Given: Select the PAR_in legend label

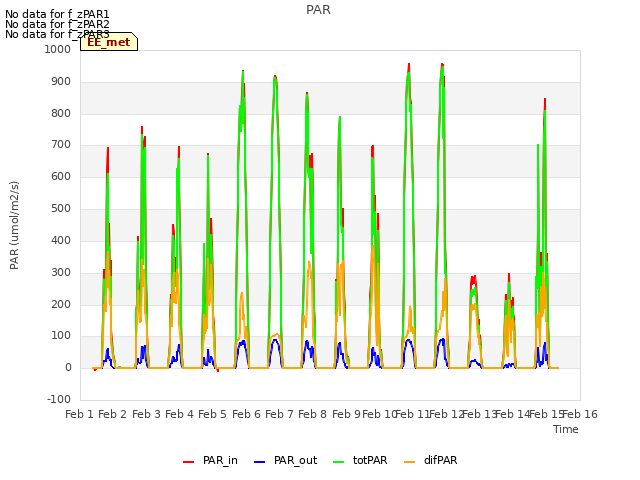Looking at the screenshot, I should coord(220,460).
